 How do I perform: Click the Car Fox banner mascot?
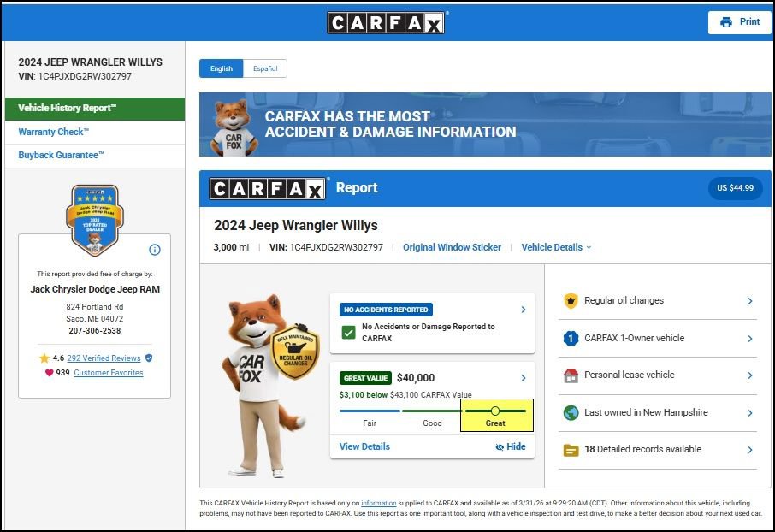pos(234,127)
